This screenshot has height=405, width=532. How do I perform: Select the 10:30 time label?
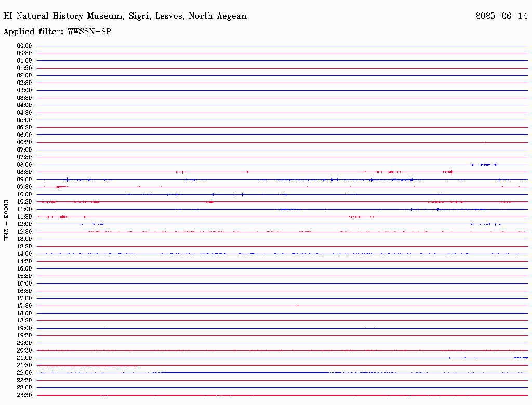point(24,202)
